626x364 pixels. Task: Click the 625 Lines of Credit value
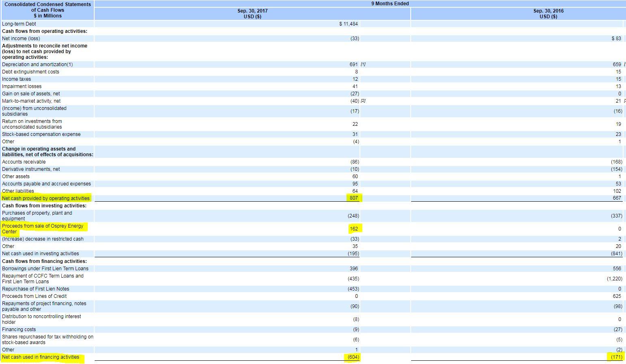tap(617, 296)
